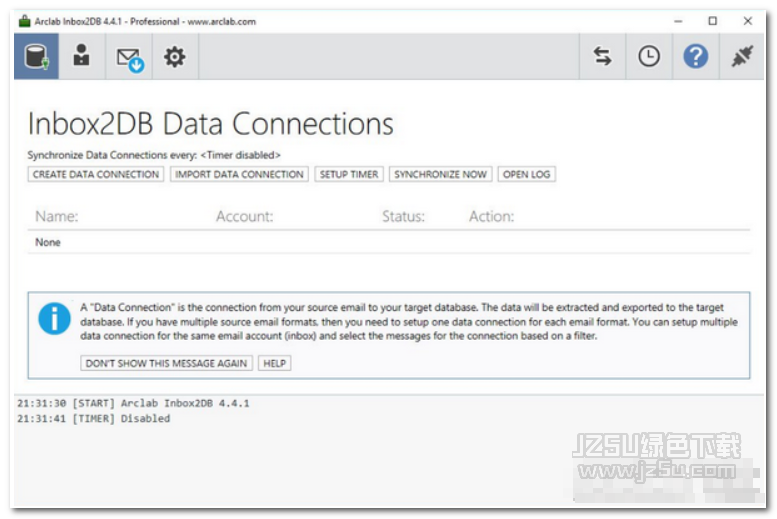Click the Name: column header
The height and width of the screenshot is (519, 777).
pos(56,216)
